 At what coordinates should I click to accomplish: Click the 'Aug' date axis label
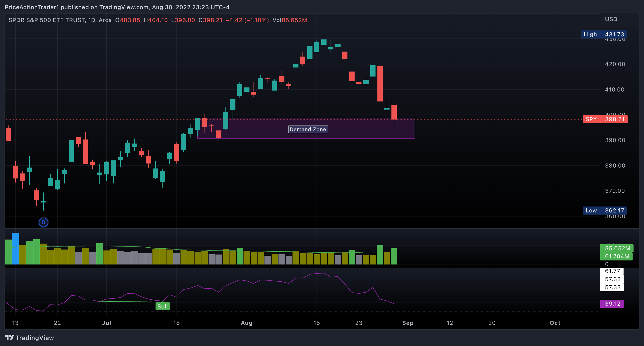click(x=247, y=323)
